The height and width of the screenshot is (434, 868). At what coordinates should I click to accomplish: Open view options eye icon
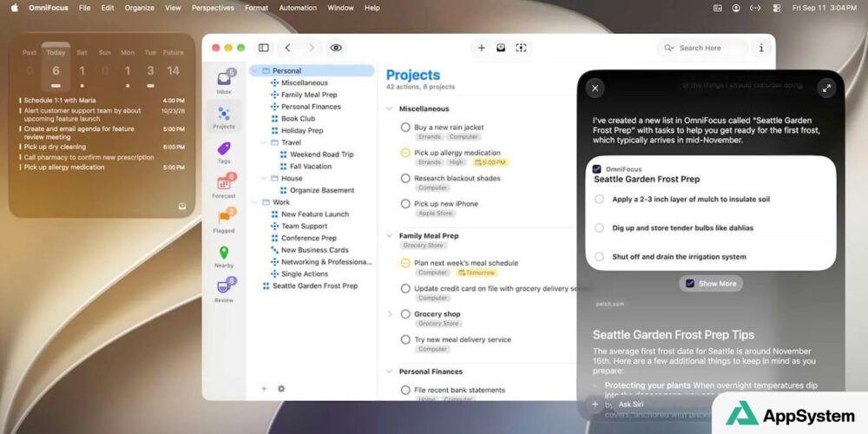(x=336, y=48)
